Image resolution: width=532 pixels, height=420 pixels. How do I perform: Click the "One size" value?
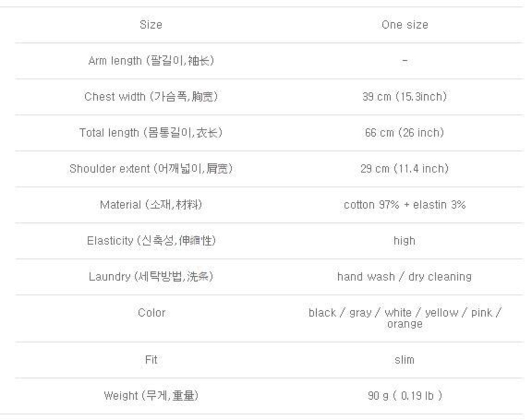click(x=404, y=25)
